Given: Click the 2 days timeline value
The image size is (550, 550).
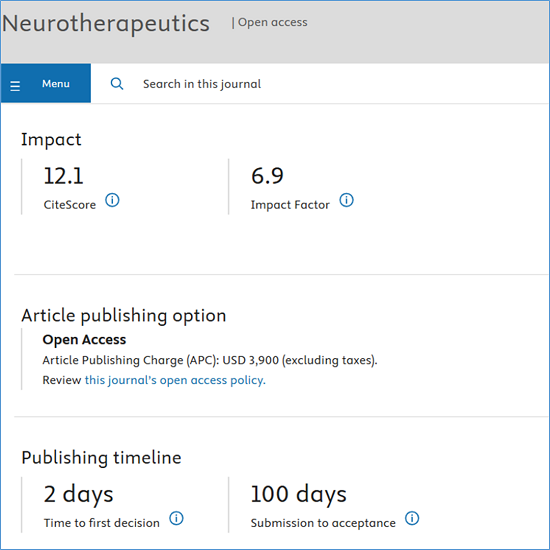Looking at the screenshot, I should pyautogui.click(x=79, y=494).
